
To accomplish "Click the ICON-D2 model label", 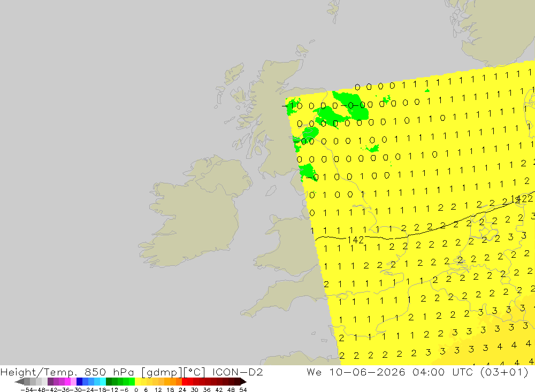I will (x=238, y=372).
